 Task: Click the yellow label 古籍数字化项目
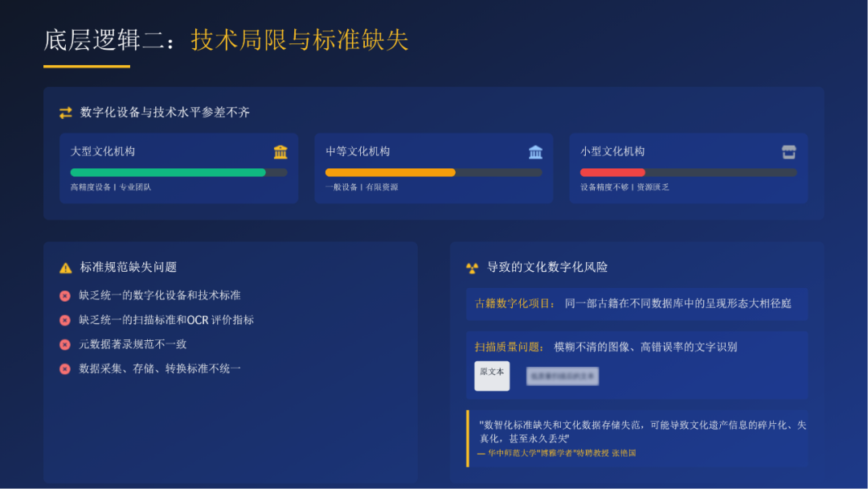click(x=514, y=303)
